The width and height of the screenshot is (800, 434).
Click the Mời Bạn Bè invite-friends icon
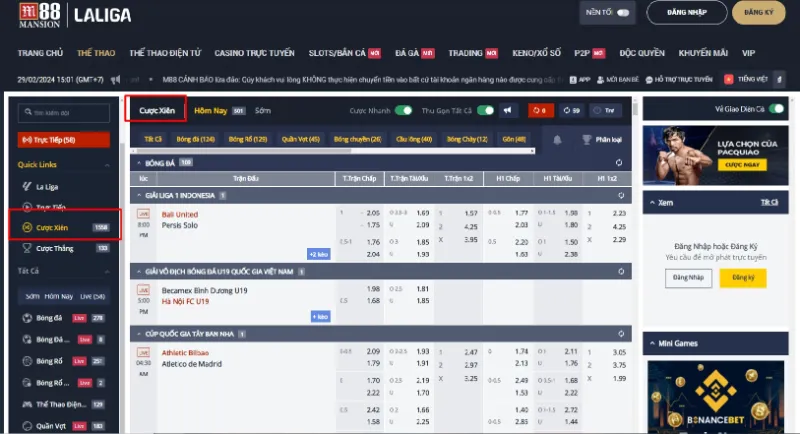(601, 80)
